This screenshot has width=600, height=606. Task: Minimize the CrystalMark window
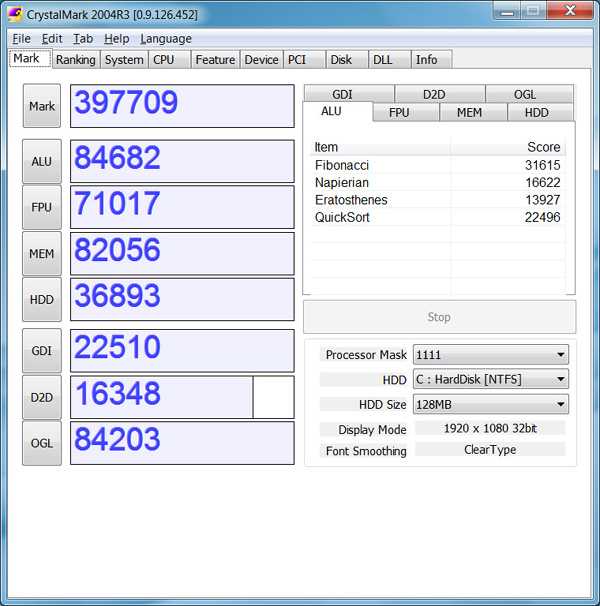507,11
